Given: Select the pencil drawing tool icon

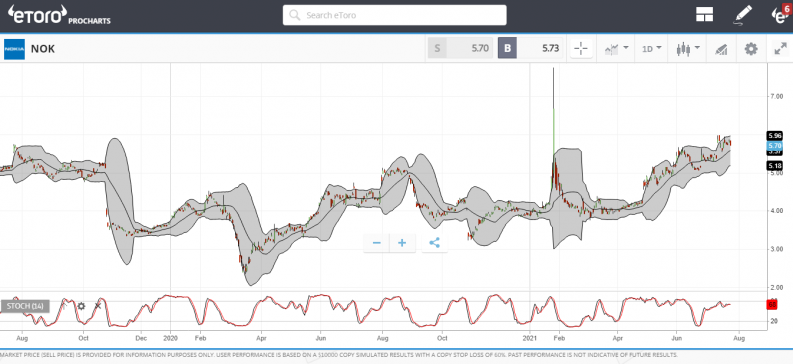Looking at the screenshot, I should click(x=743, y=15).
